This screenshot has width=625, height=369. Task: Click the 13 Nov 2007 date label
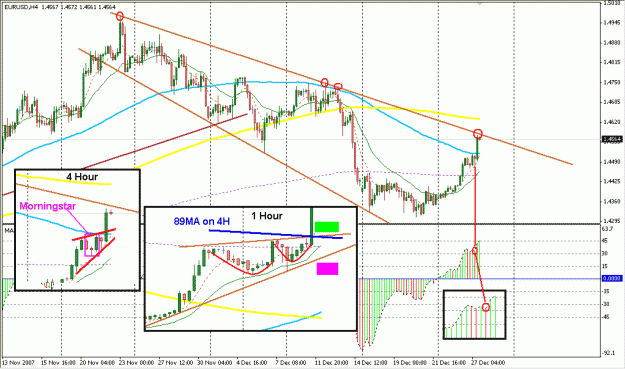[18, 363]
